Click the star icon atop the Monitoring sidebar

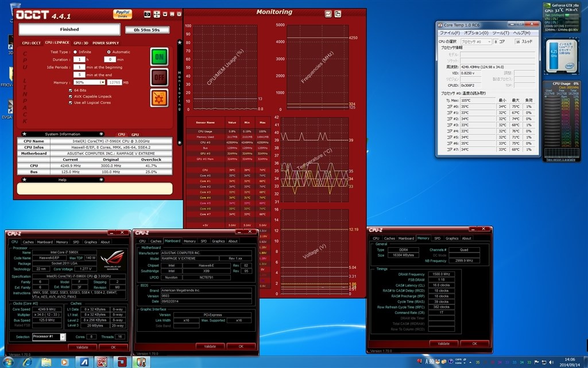tap(179, 43)
